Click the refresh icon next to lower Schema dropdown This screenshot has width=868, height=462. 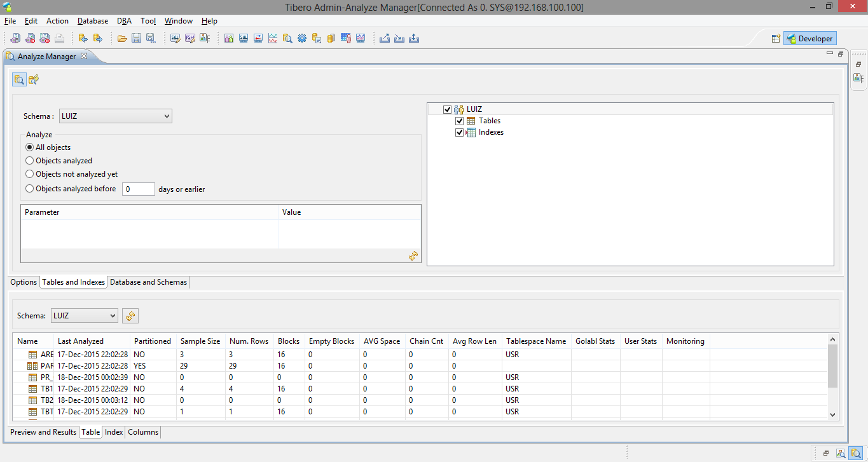pyautogui.click(x=130, y=316)
